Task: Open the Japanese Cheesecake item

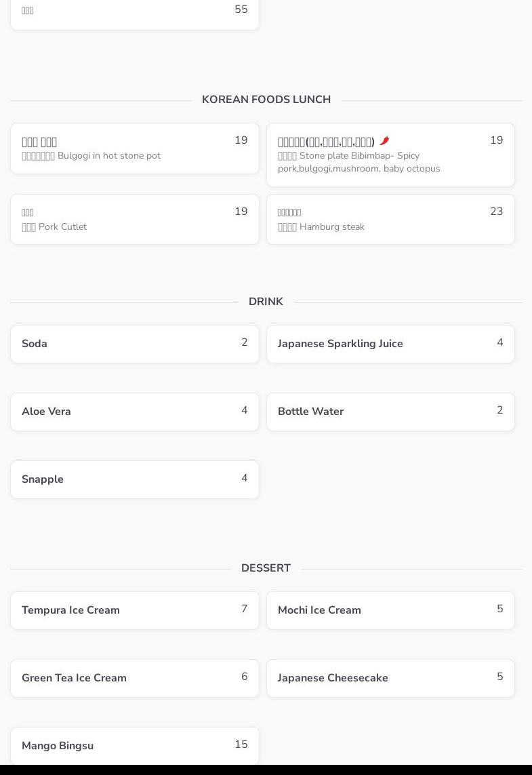Action: [x=390, y=678]
